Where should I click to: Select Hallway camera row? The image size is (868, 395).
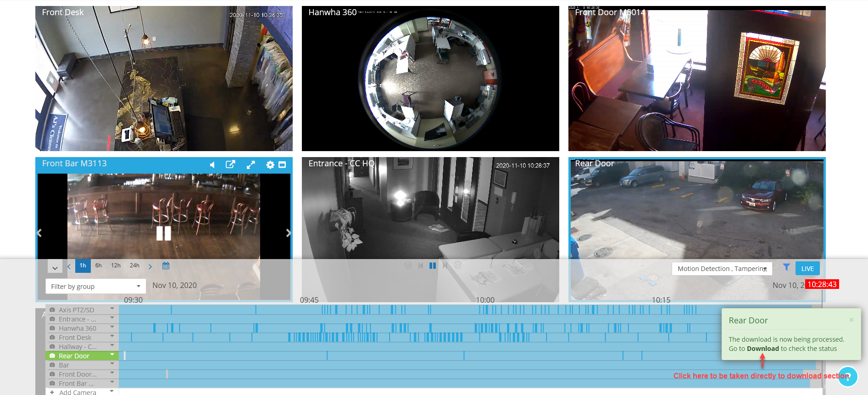tap(82, 346)
